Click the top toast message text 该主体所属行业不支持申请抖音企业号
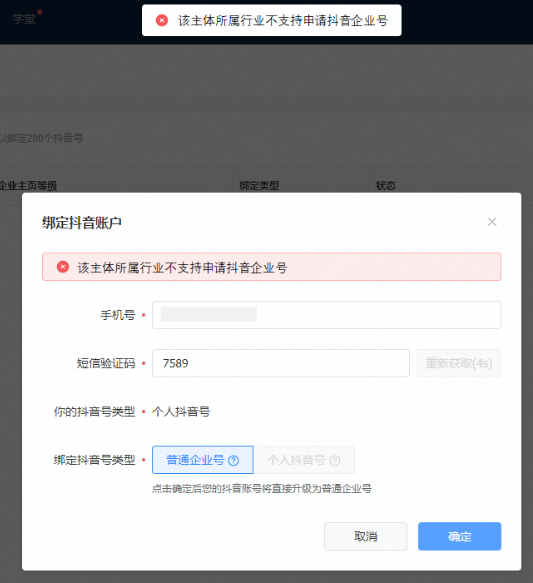 (x=283, y=20)
